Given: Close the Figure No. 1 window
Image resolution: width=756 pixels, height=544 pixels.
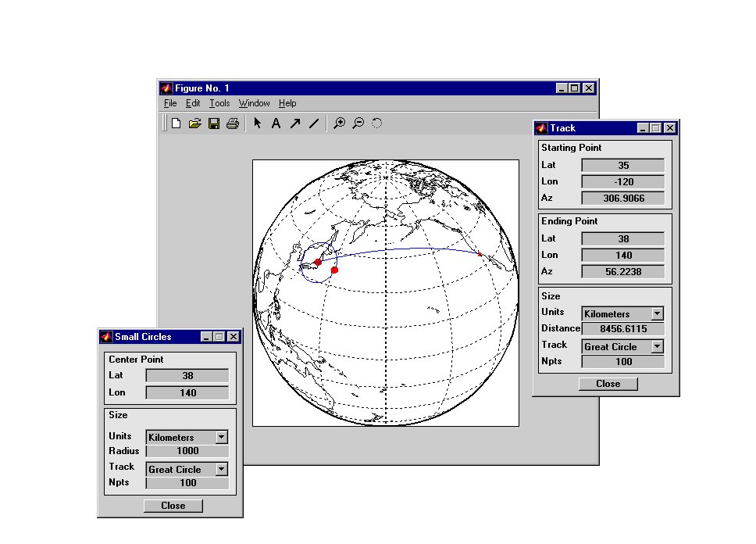Looking at the screenshot, I should coord(589,88).
